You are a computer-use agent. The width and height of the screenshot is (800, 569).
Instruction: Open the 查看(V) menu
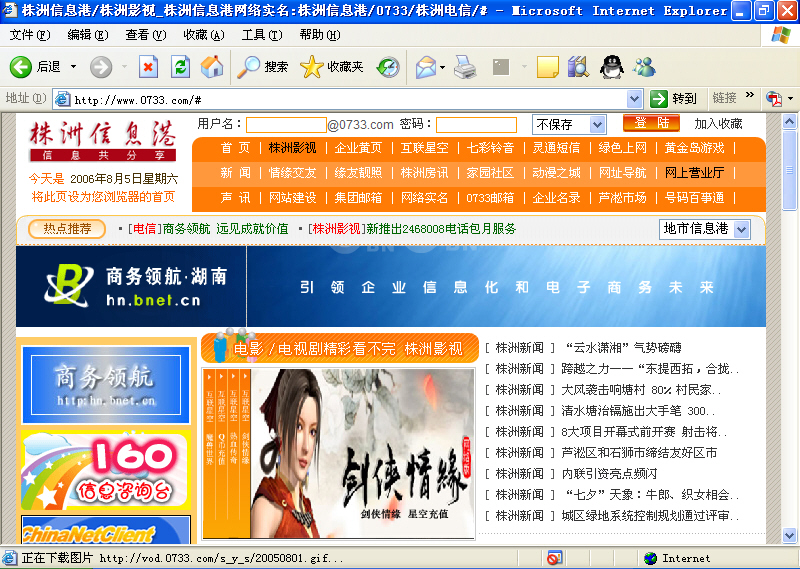click(146, 35)
